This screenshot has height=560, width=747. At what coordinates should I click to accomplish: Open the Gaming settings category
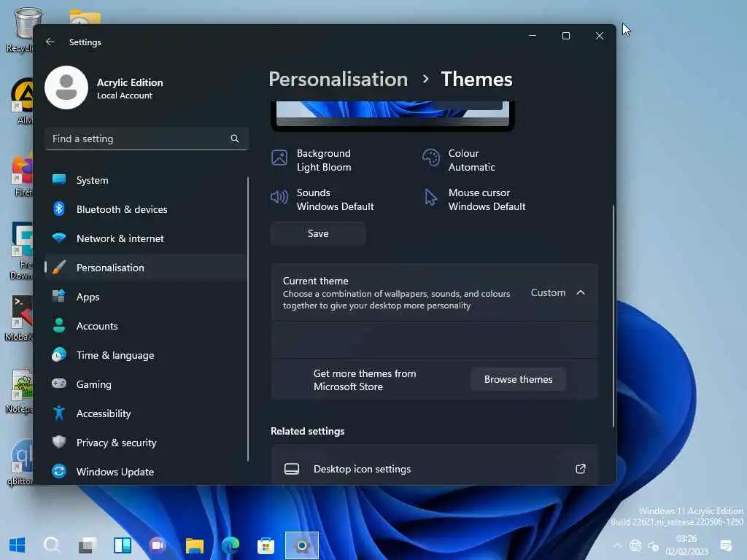click(146, 384)
